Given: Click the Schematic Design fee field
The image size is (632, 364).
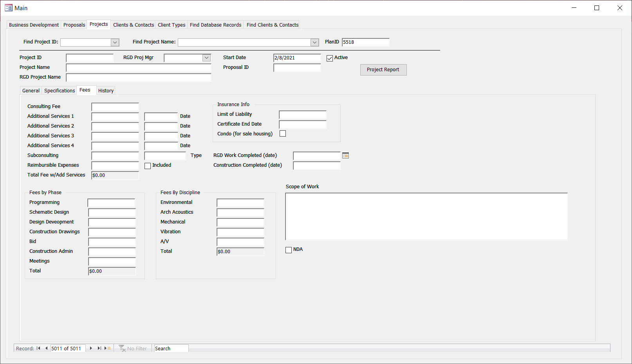Looking at the screenshot, I should click(x=112, y=213).
